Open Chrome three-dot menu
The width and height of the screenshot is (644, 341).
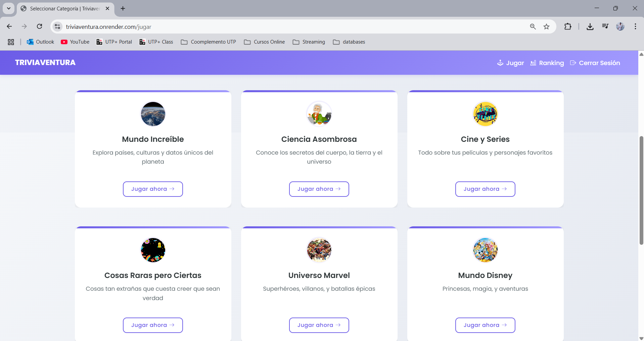click(x=635, y=27)
